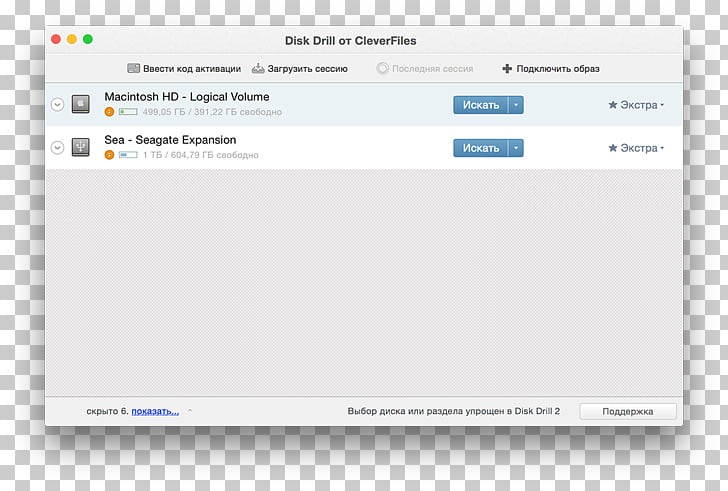This screenshot has height=491, width=728.
Task: Click the greyed Последняя сессия label
Action: tap(432, 69)
